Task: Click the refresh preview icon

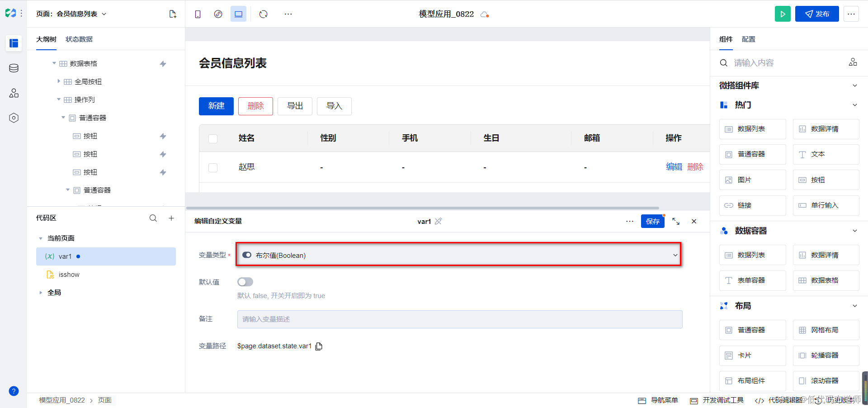Action: [x=263, y=14]
